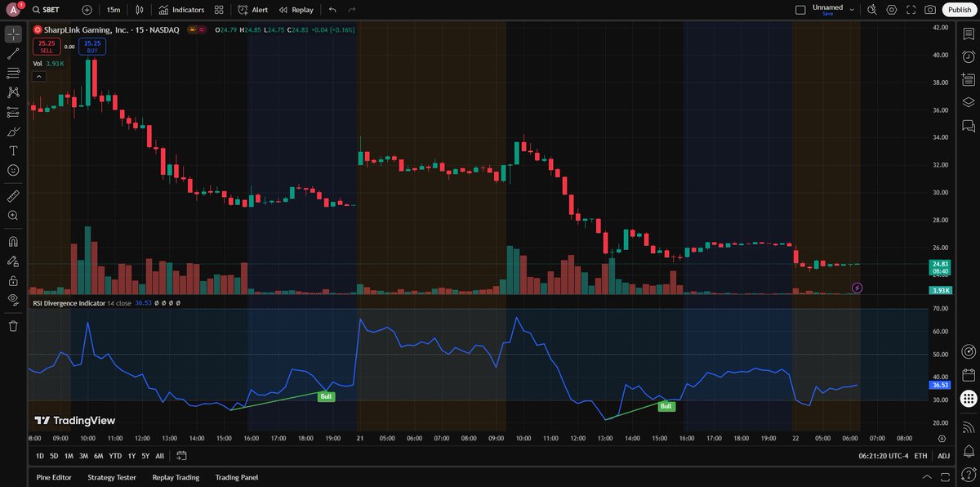Toggle lock all drawings
Screen dimensions: 980x487
(x=13, y=280)
